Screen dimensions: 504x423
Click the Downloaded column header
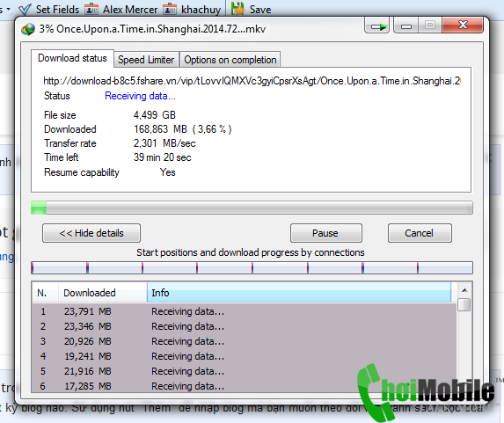pos(103,293)
